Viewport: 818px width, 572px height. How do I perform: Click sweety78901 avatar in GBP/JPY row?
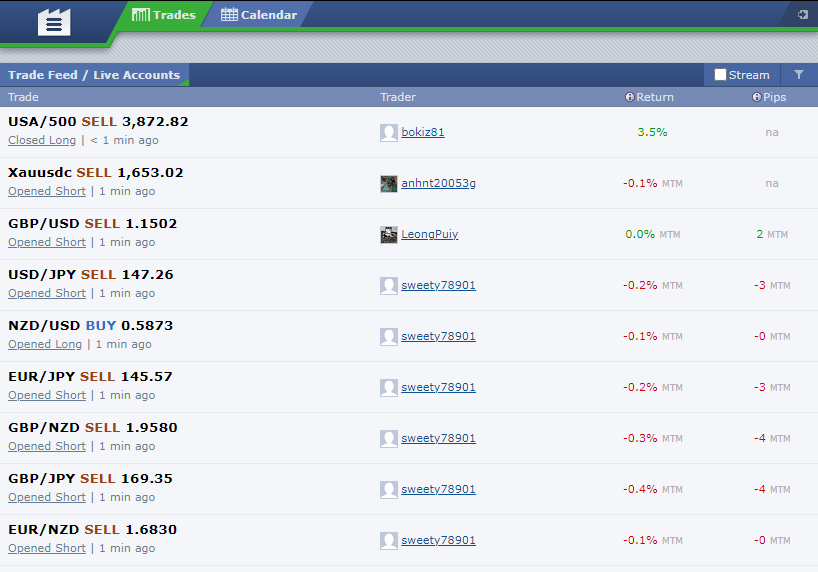[389, 490]
